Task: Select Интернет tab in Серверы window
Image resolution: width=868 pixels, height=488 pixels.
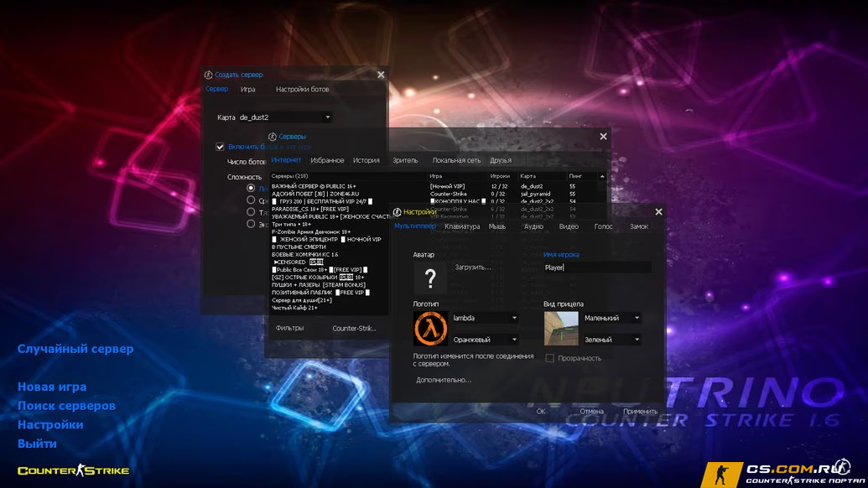Action: coord(286,160)
